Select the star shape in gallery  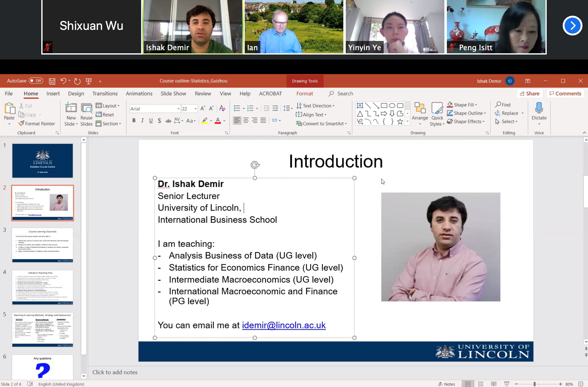pos(400,121)
